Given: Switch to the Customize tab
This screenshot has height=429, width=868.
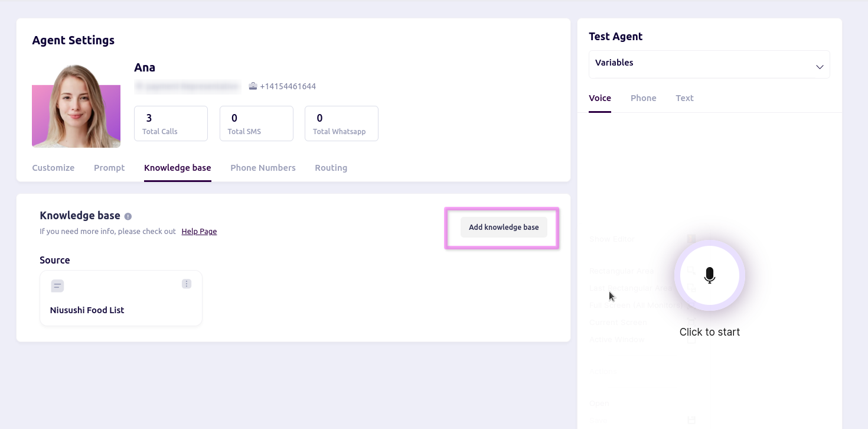Looking at the screenshot, I should [x=53, y=168].
